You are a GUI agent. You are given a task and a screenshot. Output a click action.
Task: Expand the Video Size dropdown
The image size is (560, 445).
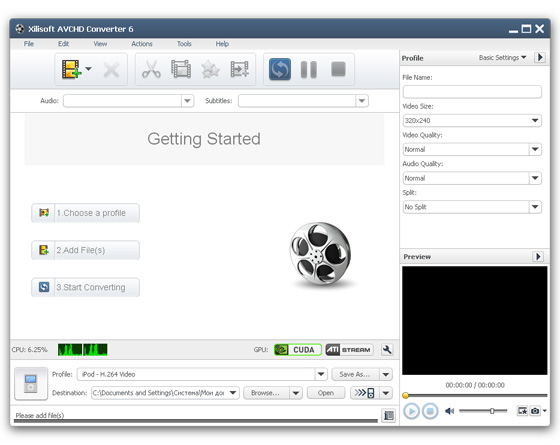[x=472, y=120]
